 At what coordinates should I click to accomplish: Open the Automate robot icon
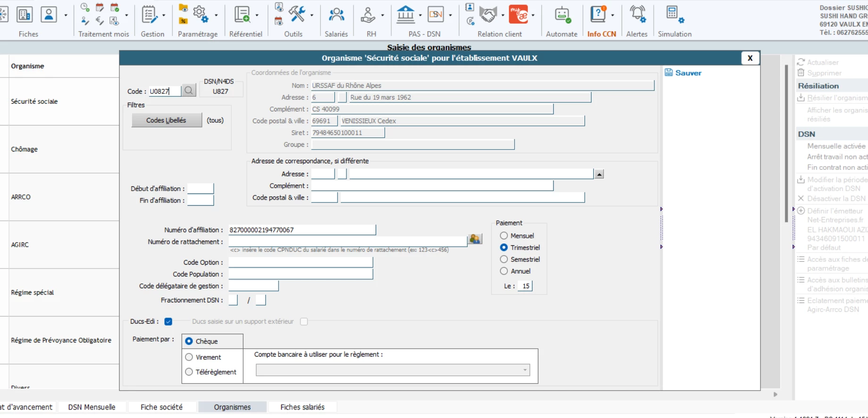(x=562, y=15)
